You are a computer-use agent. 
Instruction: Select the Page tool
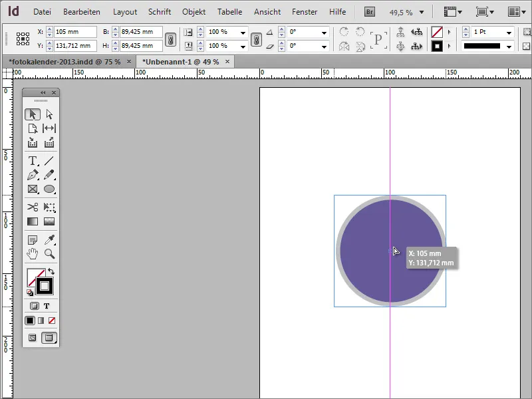(x=33, y=128)
